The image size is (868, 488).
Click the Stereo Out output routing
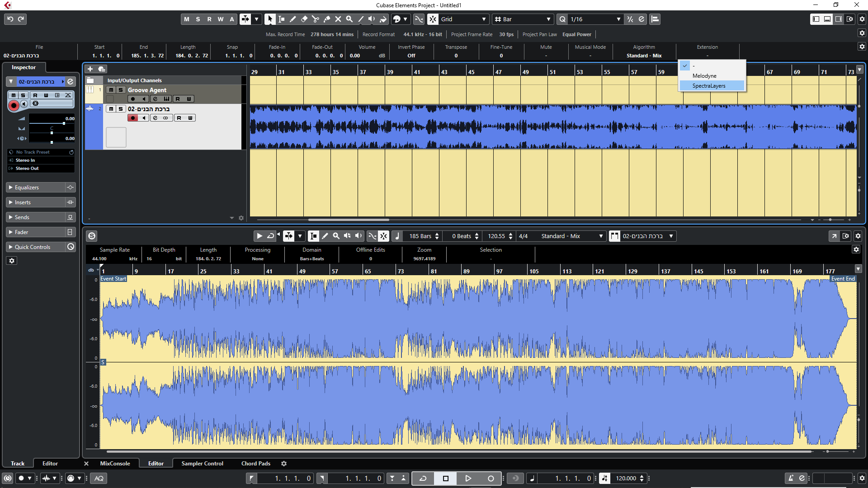click(27, 169)
